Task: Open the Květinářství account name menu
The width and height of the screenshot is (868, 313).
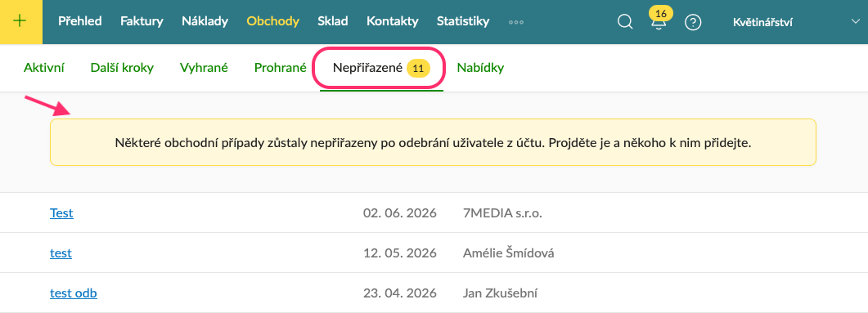Action: point(762,22)
